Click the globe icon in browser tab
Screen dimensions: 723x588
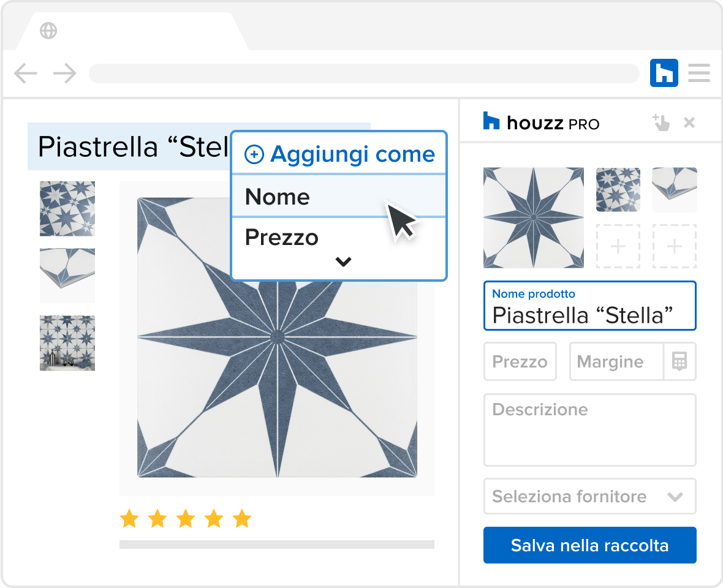(48, 31)
